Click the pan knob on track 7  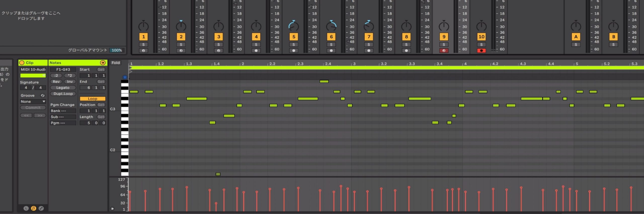[x=369, y=26]
